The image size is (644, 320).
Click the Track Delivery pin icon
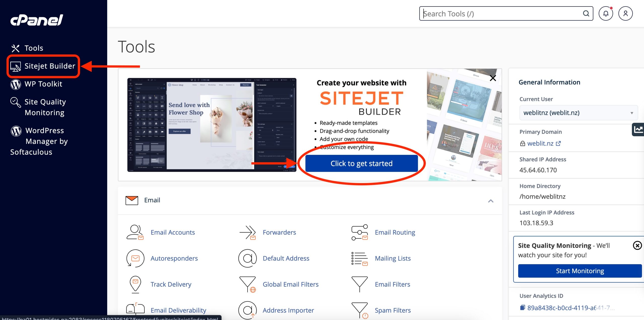coord(135,285)
